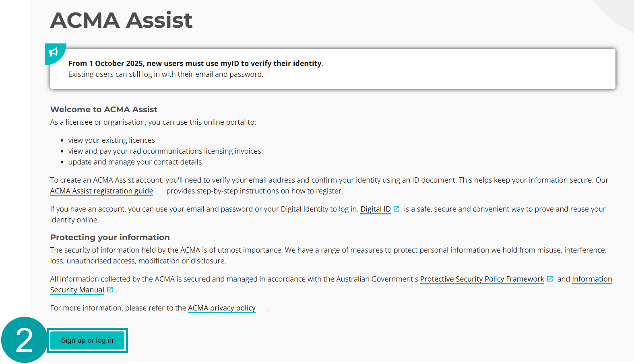
Task: Click the Sign up or log in button
Action: tap(87, 340)
